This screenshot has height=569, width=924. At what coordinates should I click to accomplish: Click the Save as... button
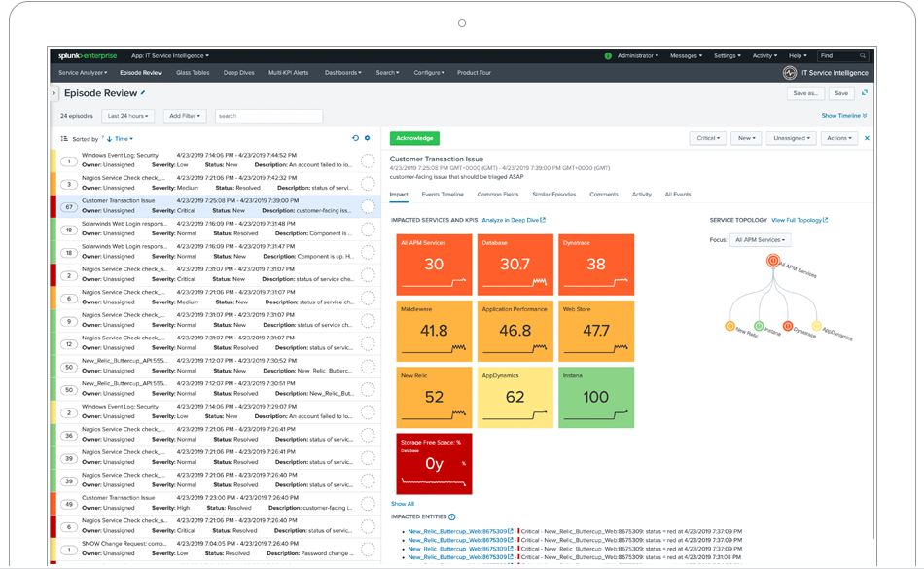pos(805,93)
